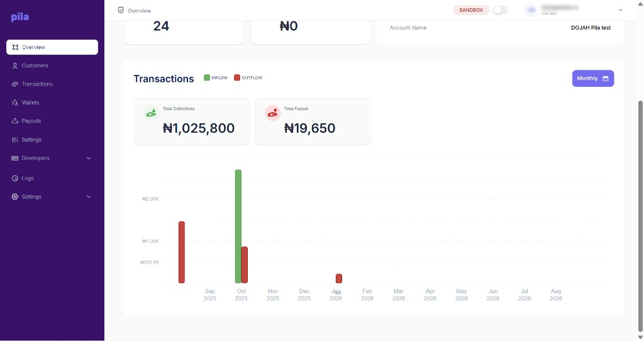Open the Monthly period selector
644x341 pixels.
click(593, 79)
